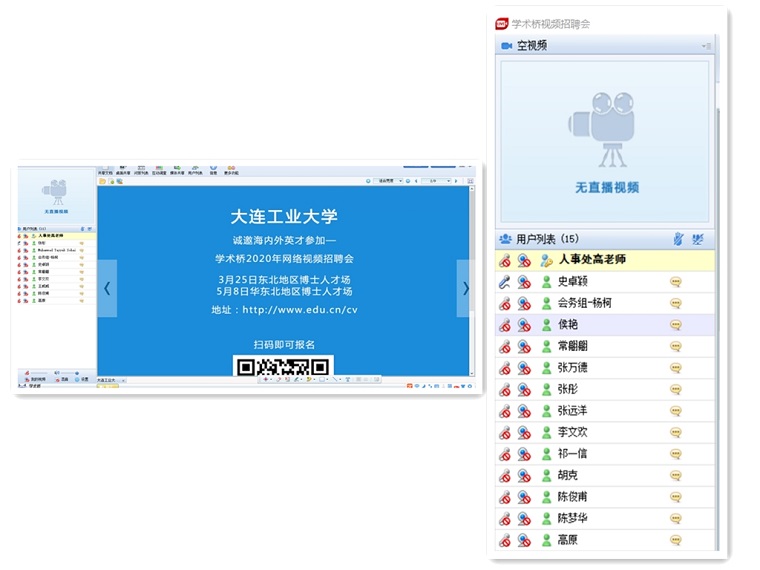Click the key host icon for 人事处高老师
This screenshot has width=760, height=570.
546,260
